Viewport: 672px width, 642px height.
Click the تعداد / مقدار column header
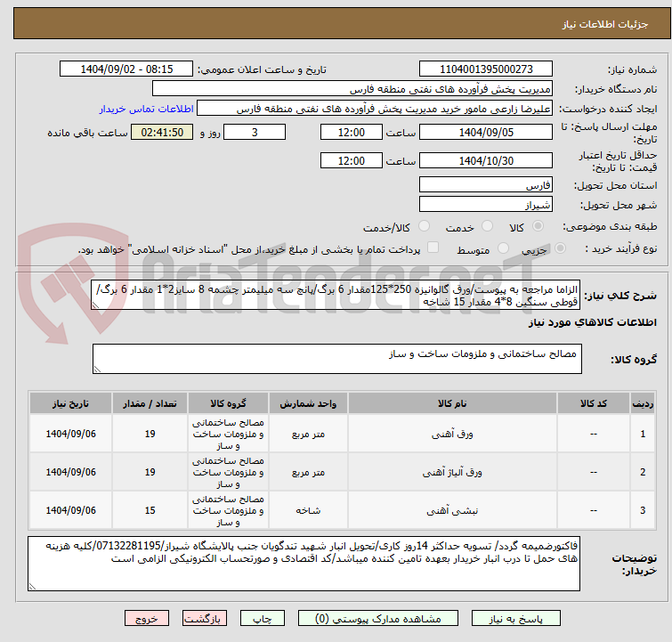[x=150, y=403]
